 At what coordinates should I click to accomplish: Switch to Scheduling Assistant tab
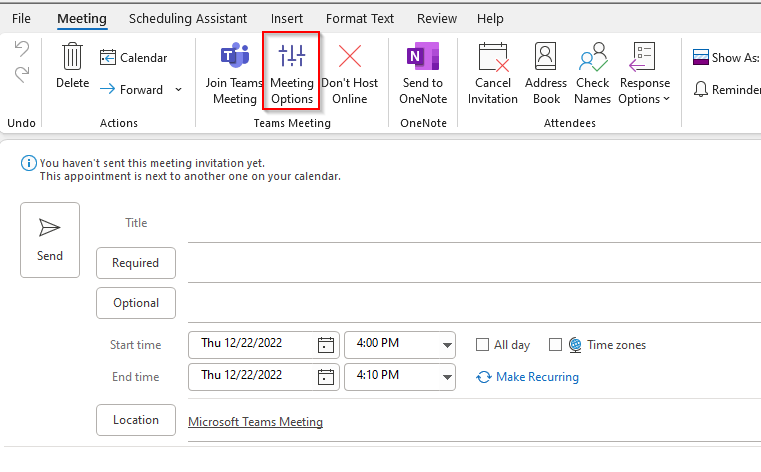[x=188, y=18]
